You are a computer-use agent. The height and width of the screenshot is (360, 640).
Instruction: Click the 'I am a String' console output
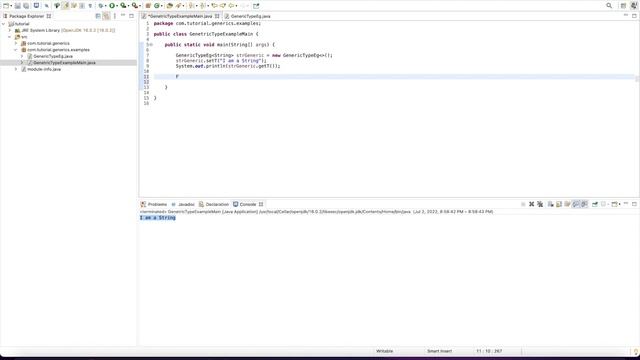(x=158, y=218)
